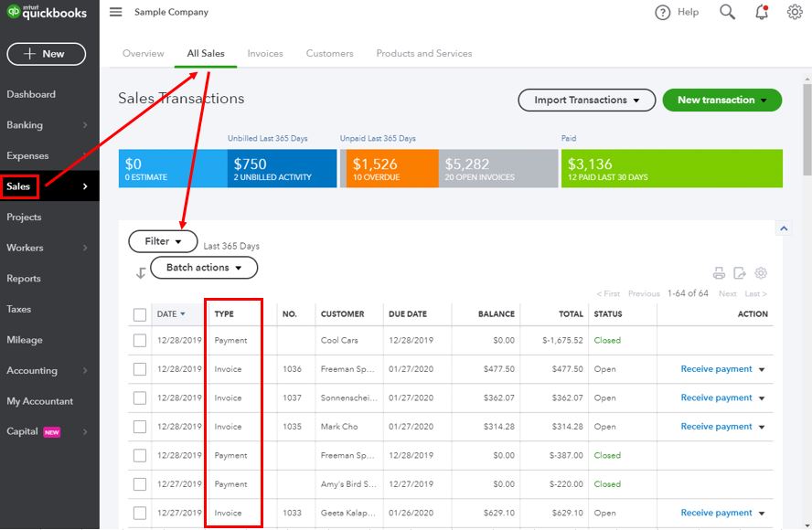812x530 pixels.
Task: Expand action arrow for invoice 1035
Action: (x=762, y=427)
